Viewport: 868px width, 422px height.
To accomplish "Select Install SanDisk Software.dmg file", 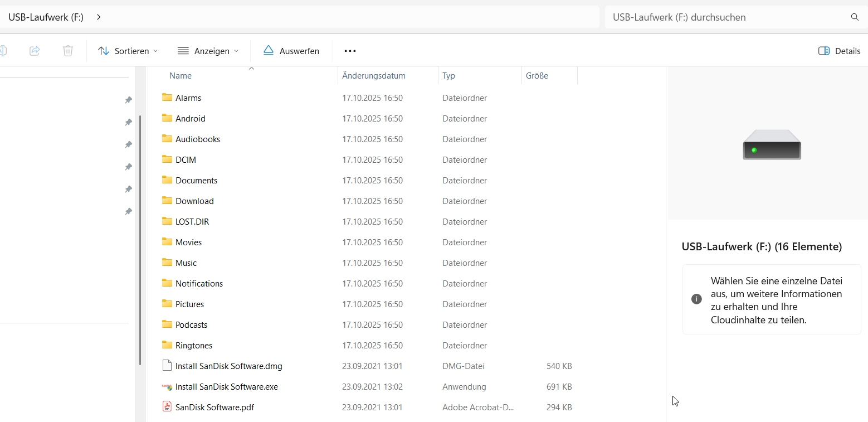I will [x=228, y=366].
